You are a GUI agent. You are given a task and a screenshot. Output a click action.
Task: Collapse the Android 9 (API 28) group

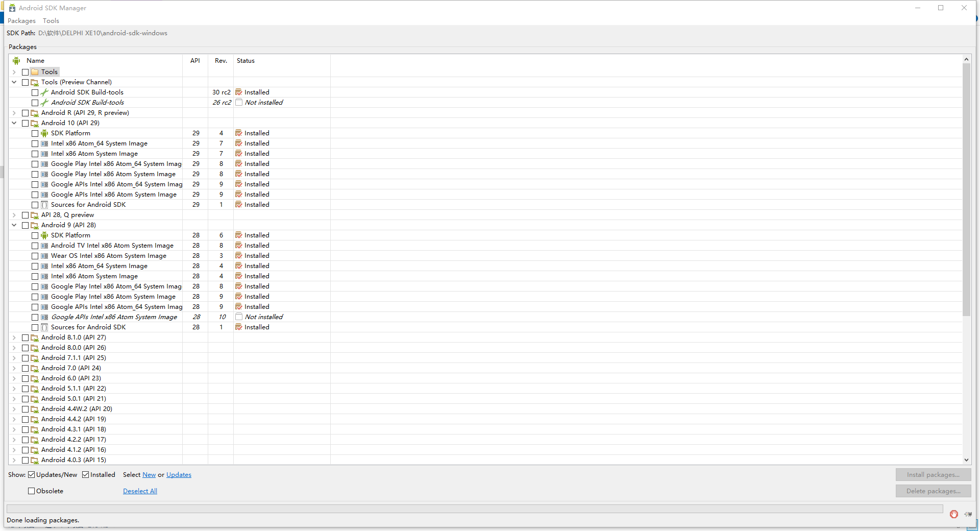tap(14, 225)
